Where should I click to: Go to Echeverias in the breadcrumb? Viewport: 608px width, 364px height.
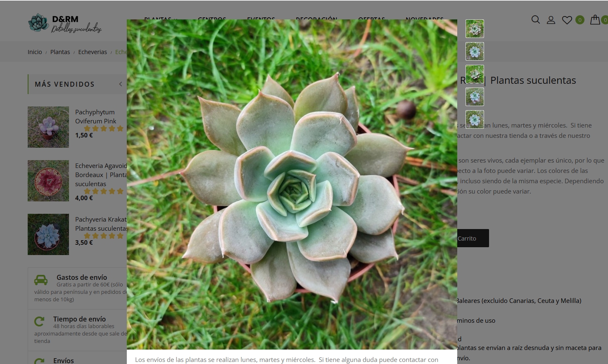[93, 52]
